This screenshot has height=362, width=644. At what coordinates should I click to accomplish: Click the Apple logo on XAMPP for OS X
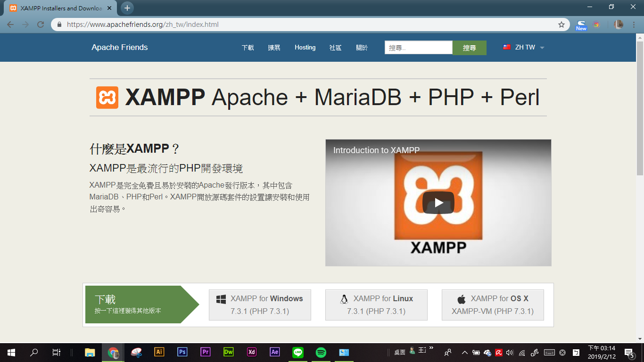(x=462, y=299)
